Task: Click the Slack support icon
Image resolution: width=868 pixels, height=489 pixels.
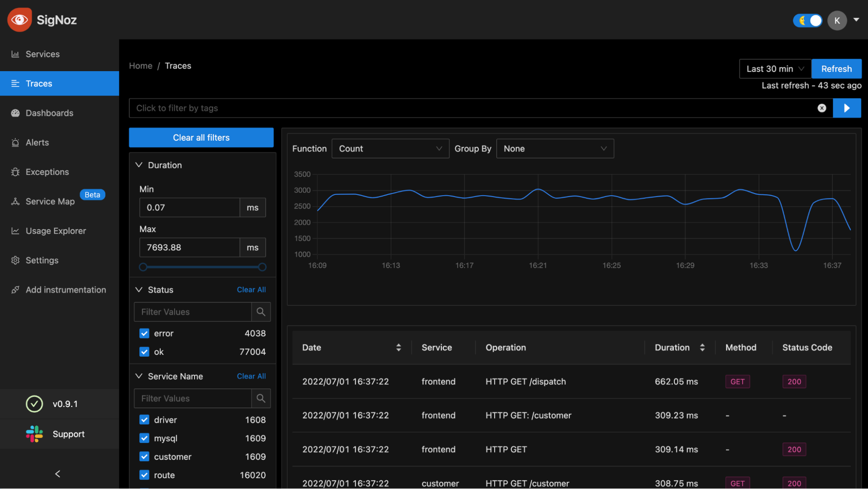Action: tap(34, 434)
